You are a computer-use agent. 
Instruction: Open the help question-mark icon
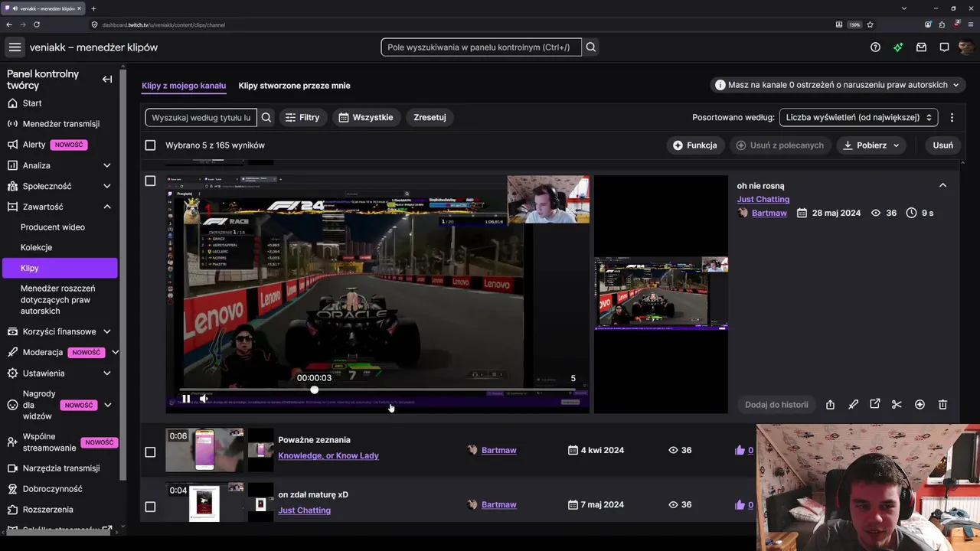click(875, 47)
